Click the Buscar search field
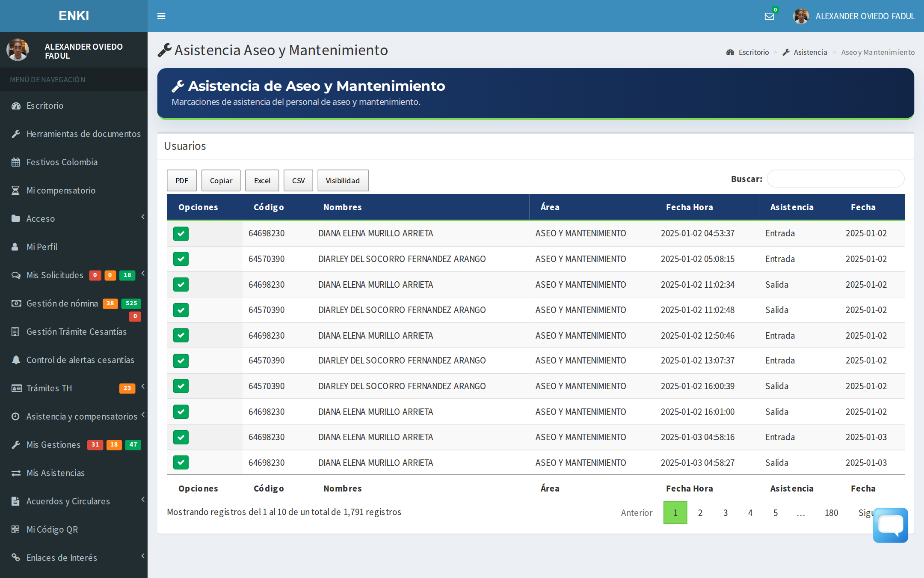 (x=835, y=179)
